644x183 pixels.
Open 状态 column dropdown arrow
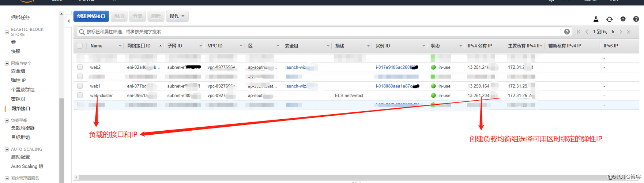click(x=460, y=46)
